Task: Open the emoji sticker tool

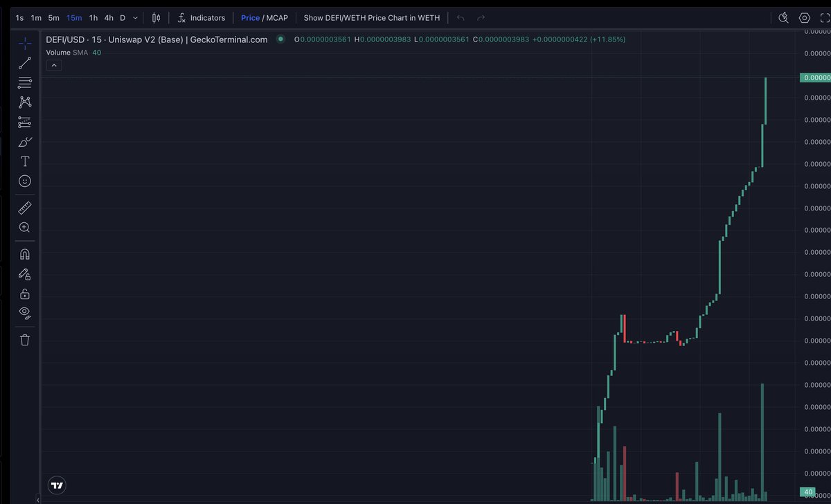Action: coord(25,181)
